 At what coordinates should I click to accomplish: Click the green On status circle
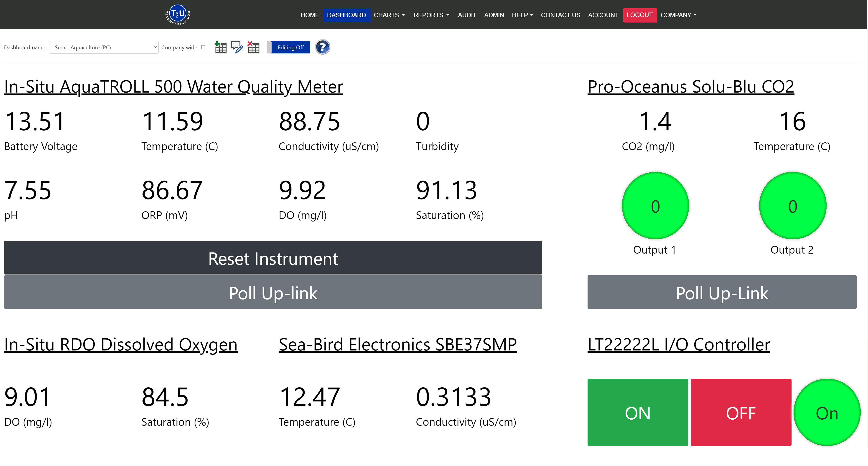click(x=827, y=413)
